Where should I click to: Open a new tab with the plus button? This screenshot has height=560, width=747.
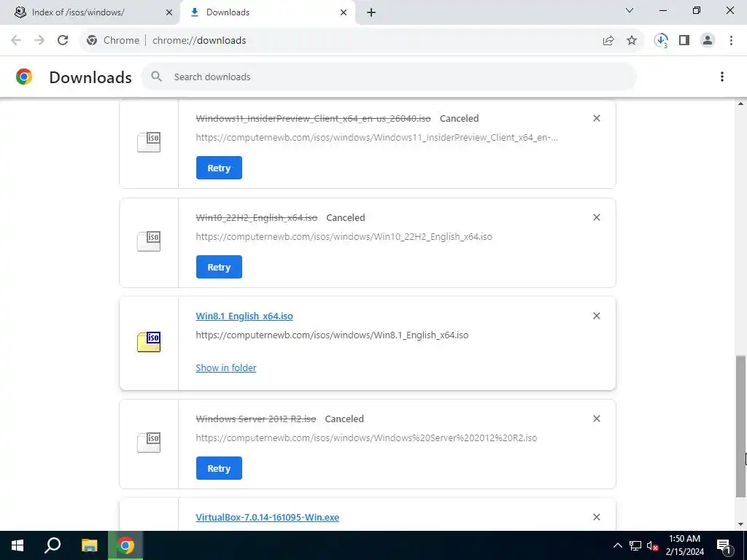(x=371, y=12)
